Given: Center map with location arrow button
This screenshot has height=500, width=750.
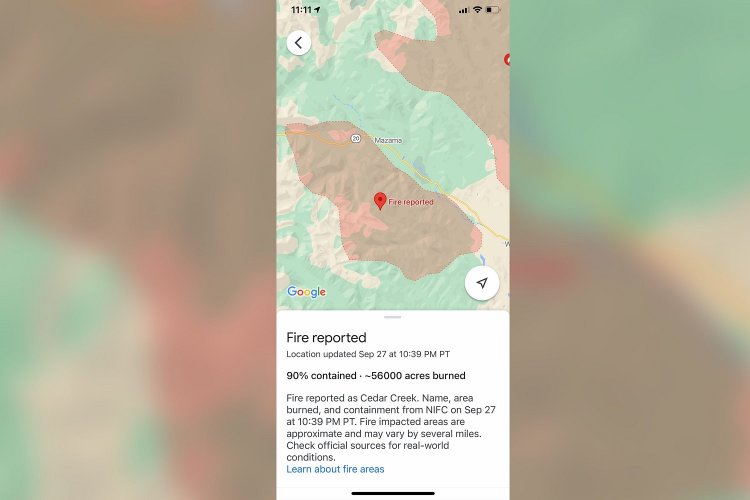Looking at the screenshot, I should click(x=482, y=283).
